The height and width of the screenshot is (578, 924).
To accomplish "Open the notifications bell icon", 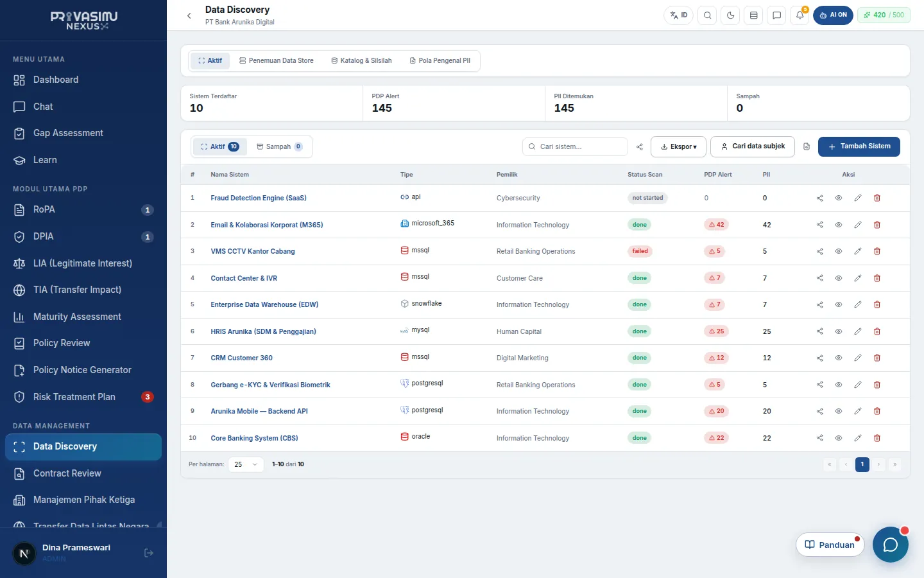I will [800, 15].
